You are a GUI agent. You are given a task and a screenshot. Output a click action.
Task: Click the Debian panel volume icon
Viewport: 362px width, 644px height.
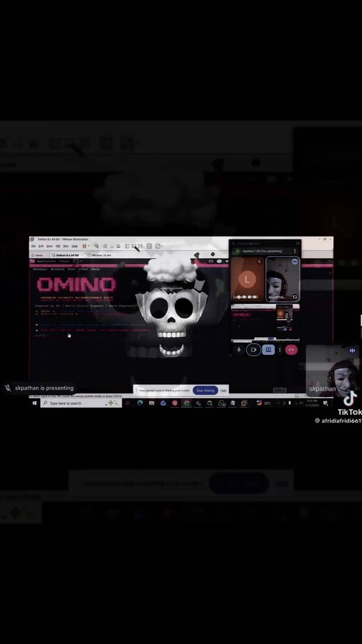coord(227,261)
